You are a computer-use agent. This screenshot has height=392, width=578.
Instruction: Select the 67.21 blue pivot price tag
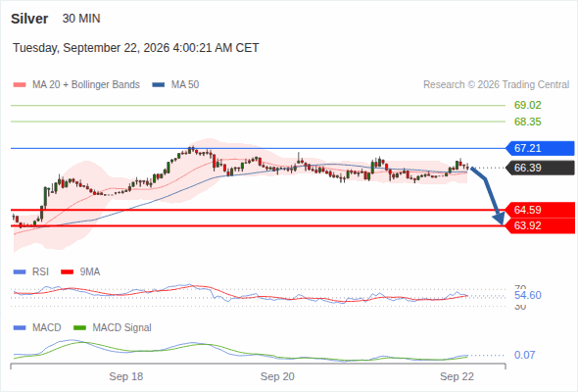pos(540,148)
